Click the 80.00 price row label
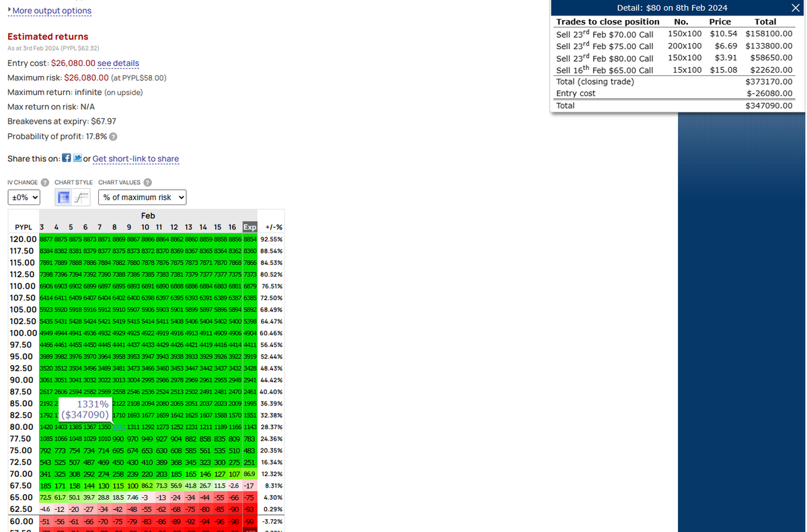The image size is (807, 532). (x=24, y=427)
